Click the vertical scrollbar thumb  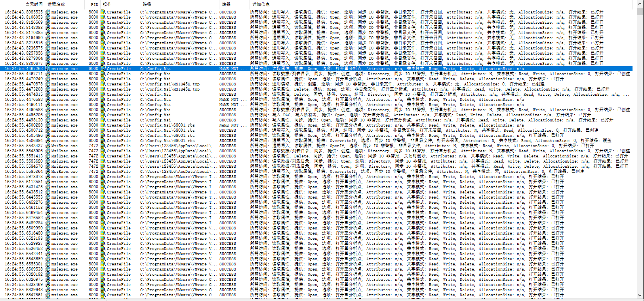(640, 11)
